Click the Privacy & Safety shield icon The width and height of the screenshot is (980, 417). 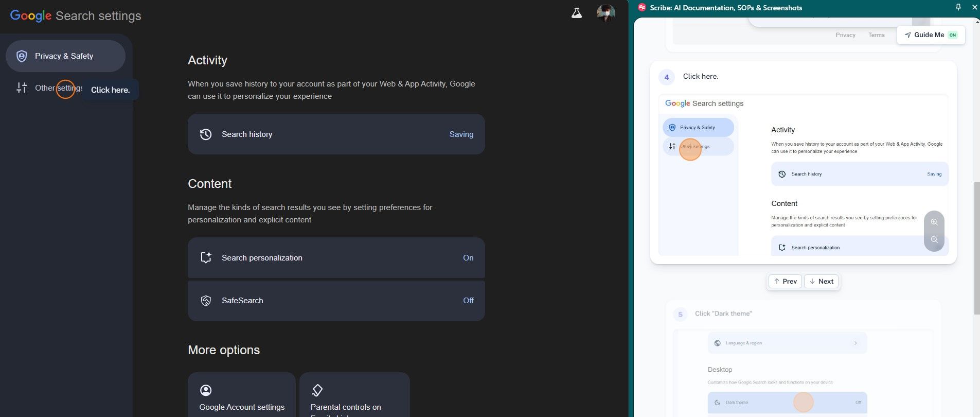22,56
